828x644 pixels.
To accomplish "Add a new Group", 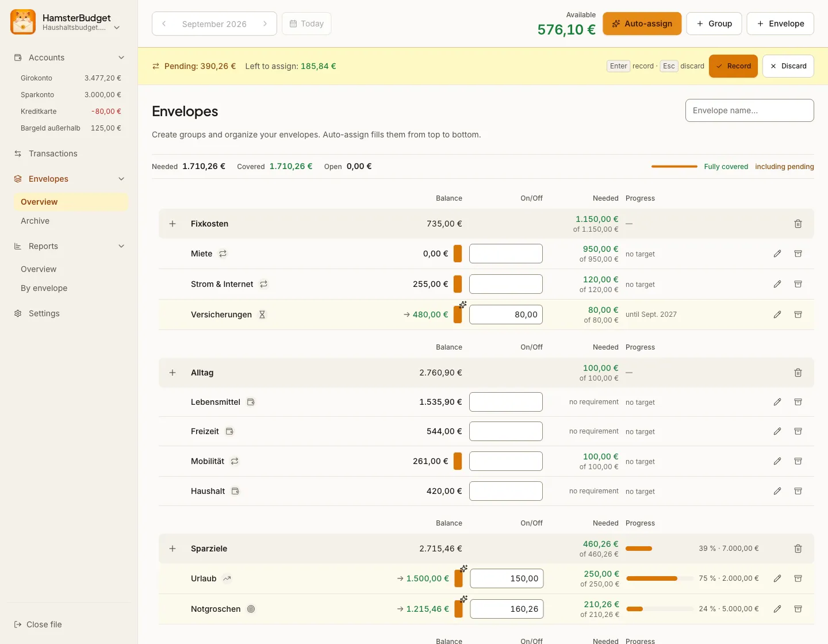I will 714,24.
